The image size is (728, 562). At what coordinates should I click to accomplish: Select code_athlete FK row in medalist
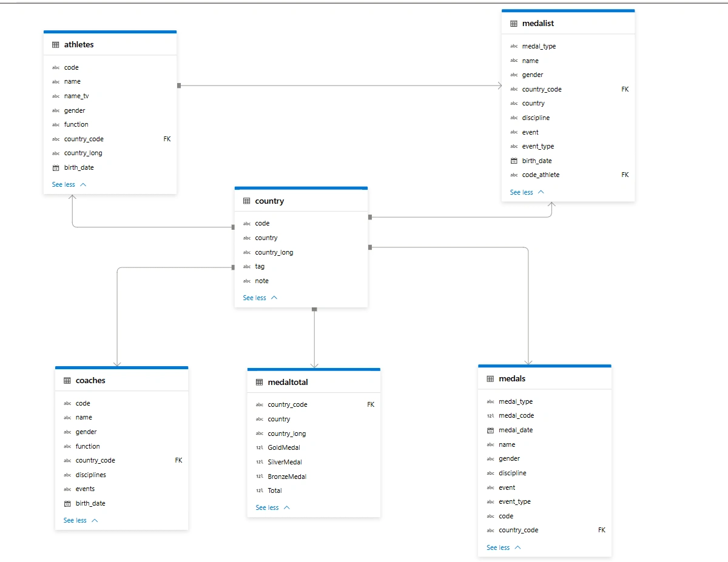(x=568, y=175)
